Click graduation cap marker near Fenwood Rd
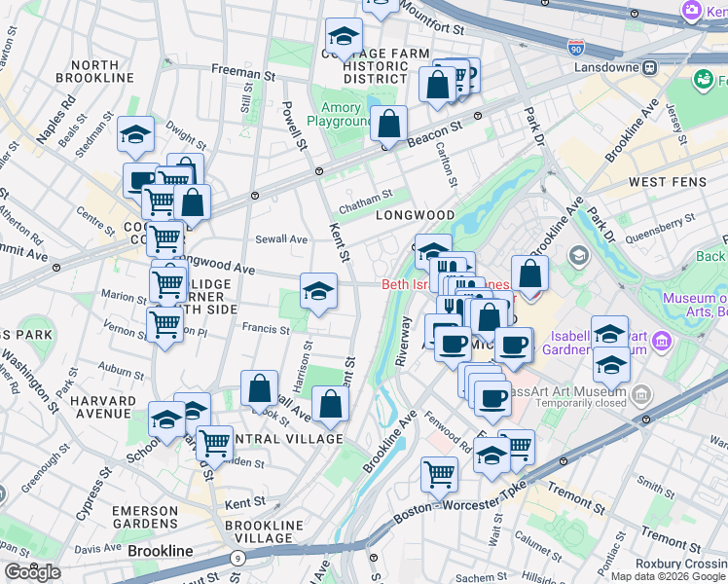Screen dimensions: 728x584 coord(491,456)
